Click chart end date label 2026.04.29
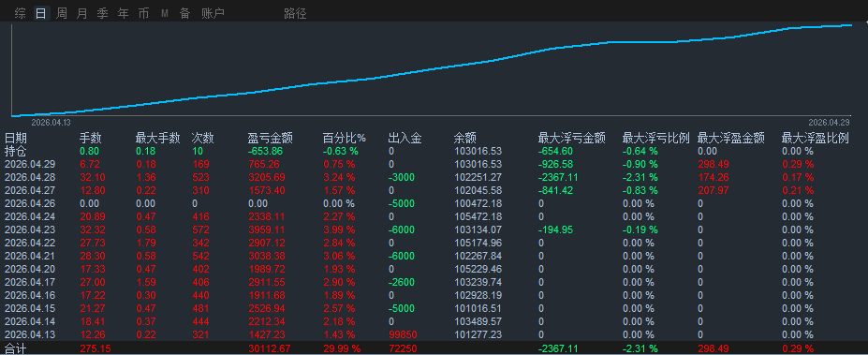 tap(829, 123)
